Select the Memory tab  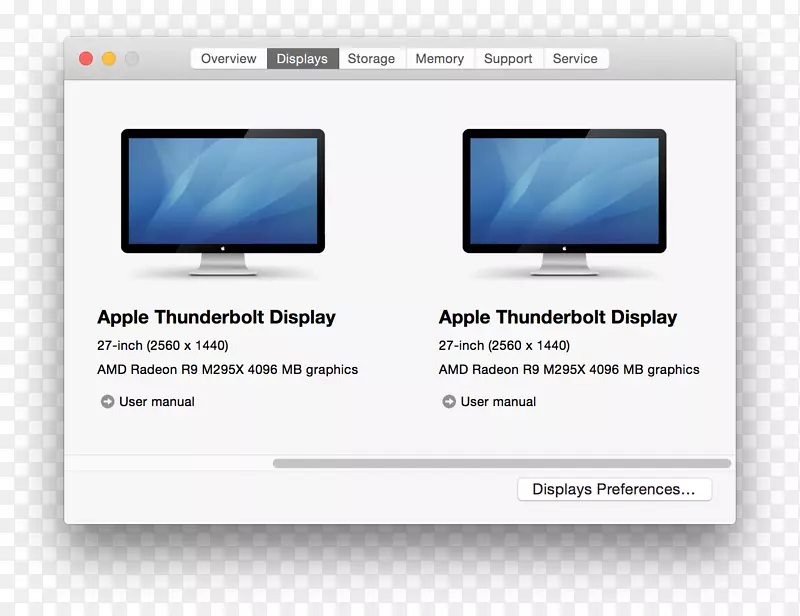[439, 58]
